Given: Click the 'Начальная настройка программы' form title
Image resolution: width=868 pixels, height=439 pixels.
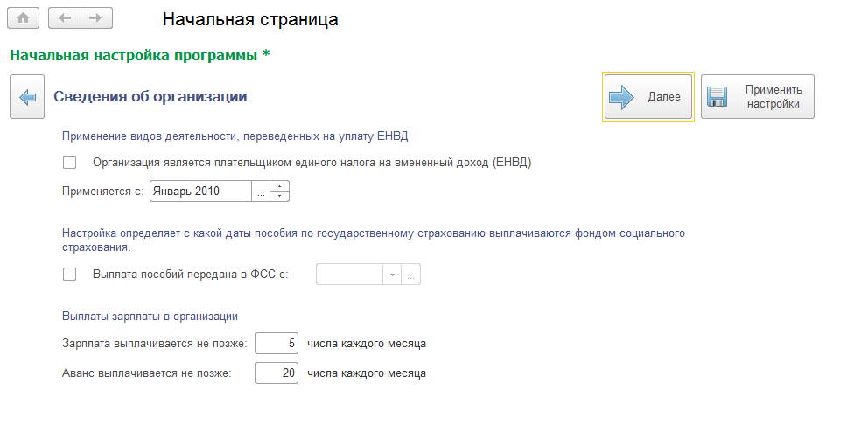Looking at the screenshot, I should (135, 55).
